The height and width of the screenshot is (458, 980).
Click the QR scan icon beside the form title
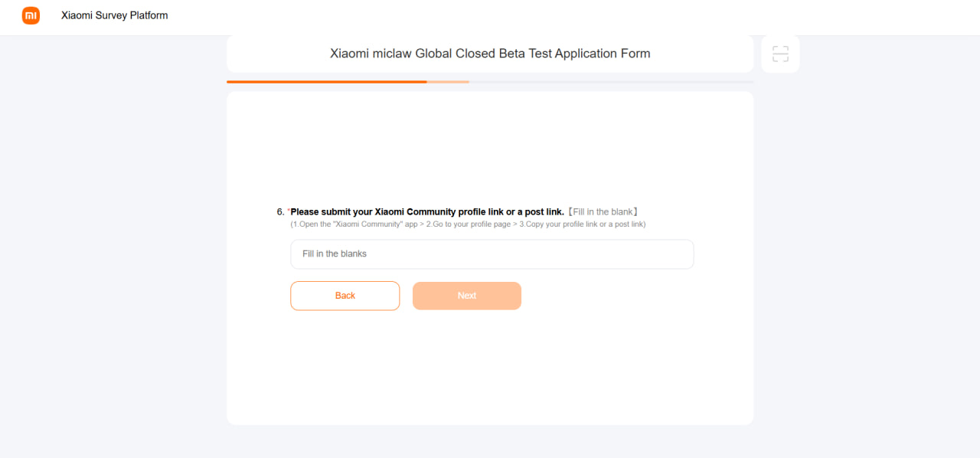(x=780, y=54)
